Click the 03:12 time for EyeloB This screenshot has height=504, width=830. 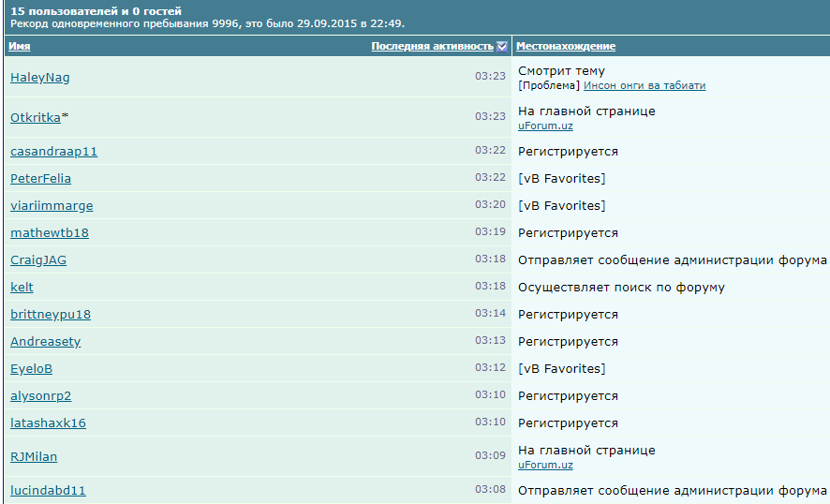pyautogui.click(x=490, y=367)
